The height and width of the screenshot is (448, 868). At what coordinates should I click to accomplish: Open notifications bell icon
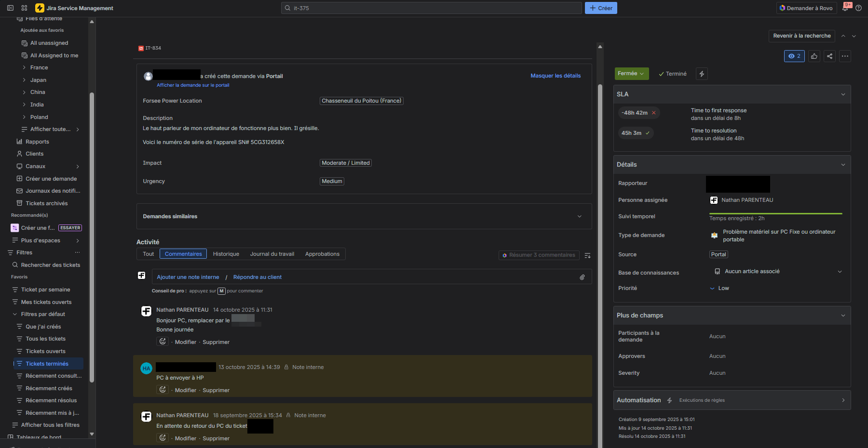845,8
